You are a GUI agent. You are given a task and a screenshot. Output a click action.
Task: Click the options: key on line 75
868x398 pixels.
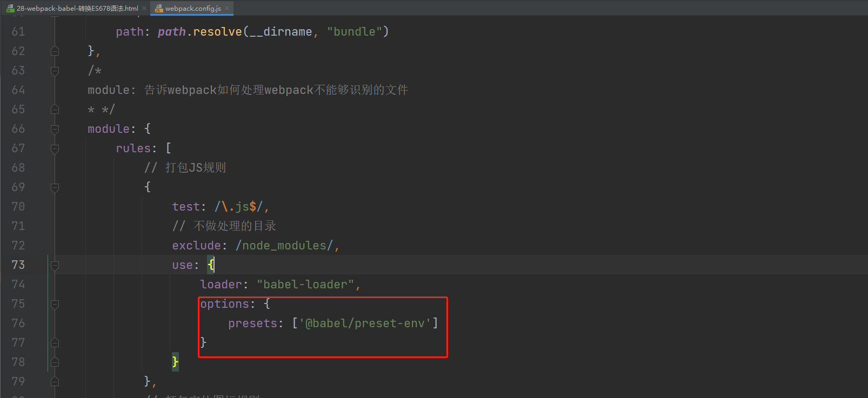coord(228,304)
